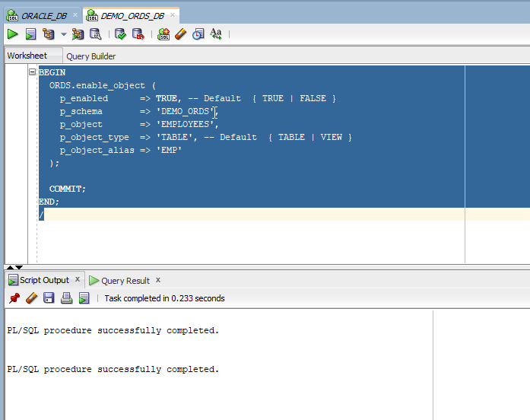
Task: Select the Worksheet tab
Action: [x=27, y=56]
